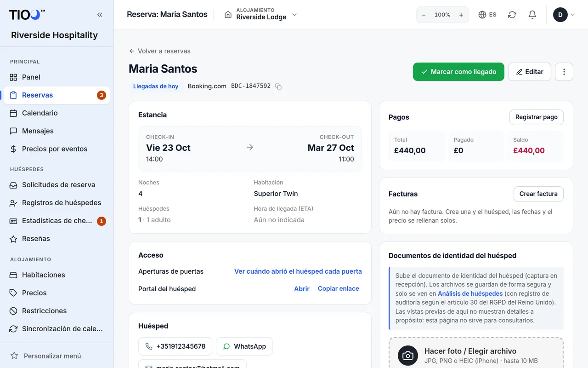Open Sincronización de calendarios menu item
588x368 pixels.
(x=57, y=329)
